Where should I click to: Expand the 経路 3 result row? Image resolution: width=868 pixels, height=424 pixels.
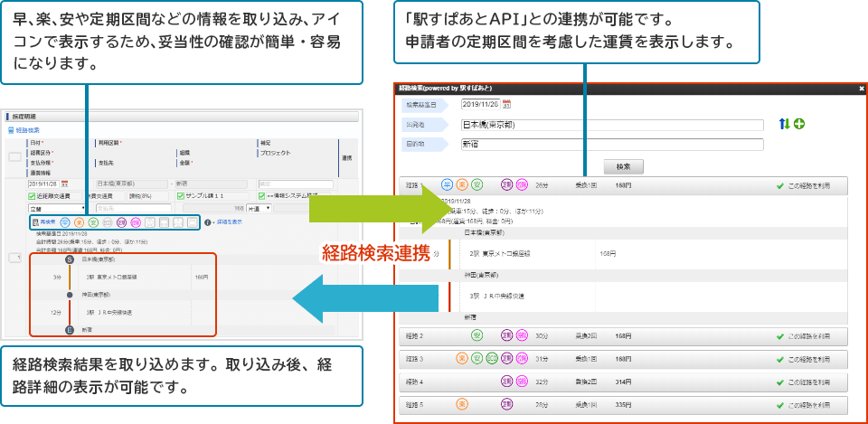pos(623,359)
